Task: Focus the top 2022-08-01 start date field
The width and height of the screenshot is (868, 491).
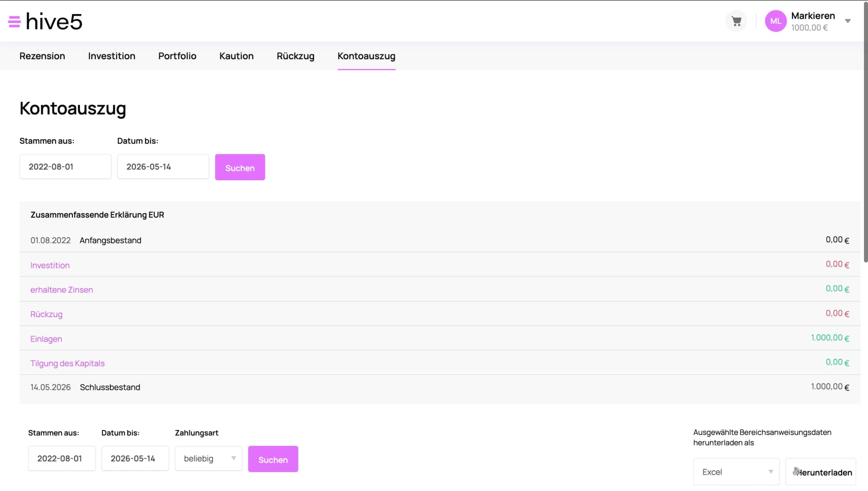Action: tap(66, 167)
